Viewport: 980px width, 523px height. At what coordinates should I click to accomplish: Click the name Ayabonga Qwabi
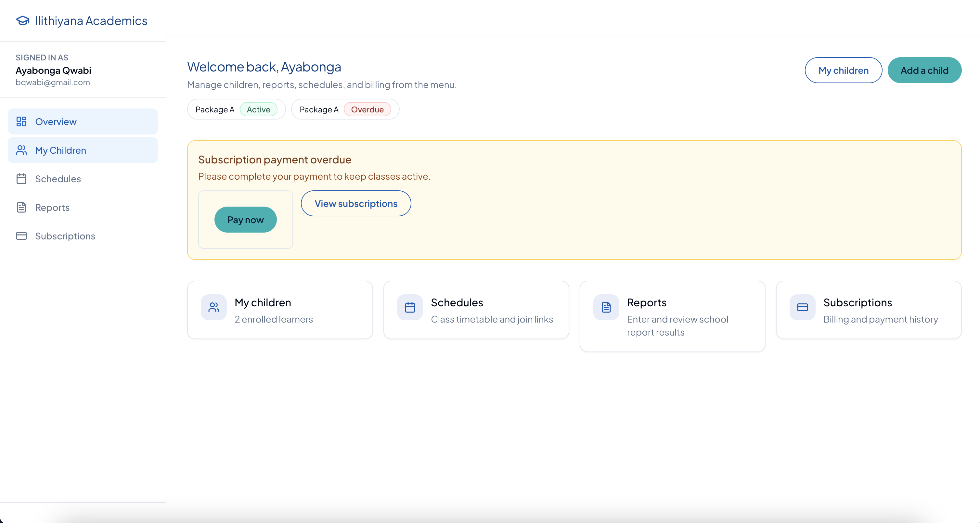[53, 70]
